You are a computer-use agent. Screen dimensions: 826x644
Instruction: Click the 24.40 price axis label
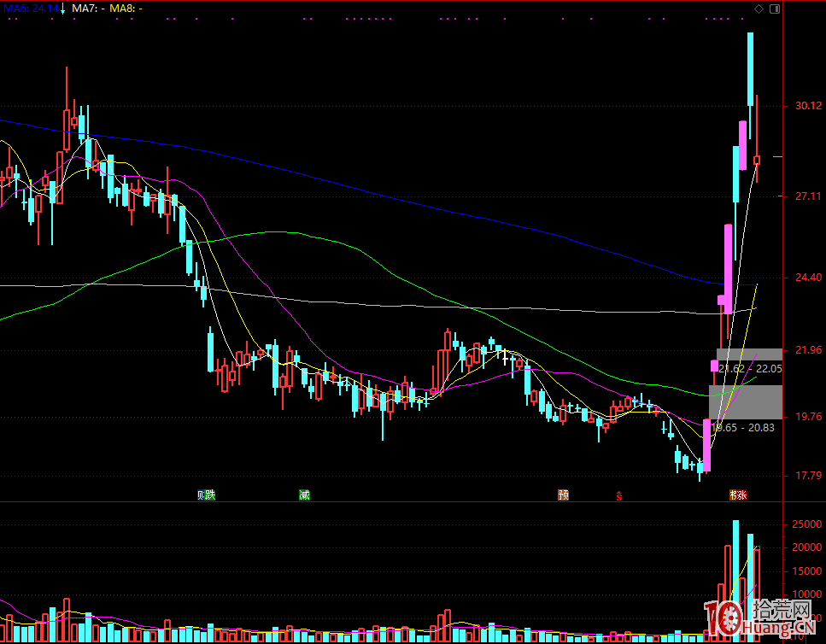[808, 278]
